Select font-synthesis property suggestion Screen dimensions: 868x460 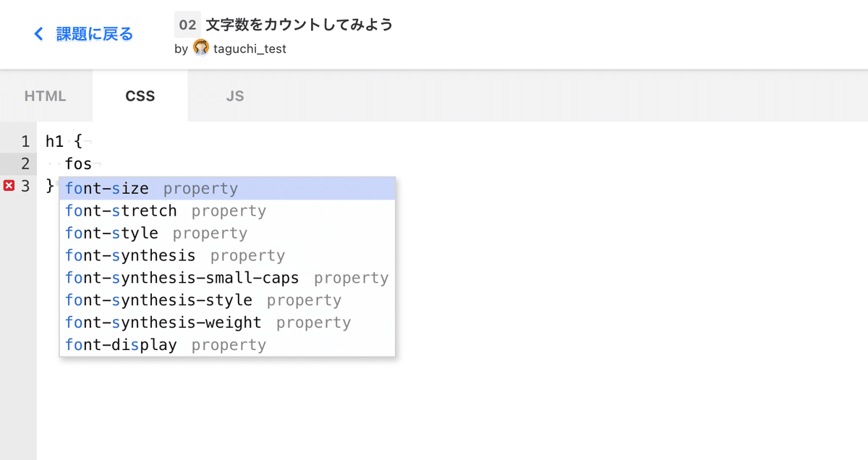click(227, 256)
